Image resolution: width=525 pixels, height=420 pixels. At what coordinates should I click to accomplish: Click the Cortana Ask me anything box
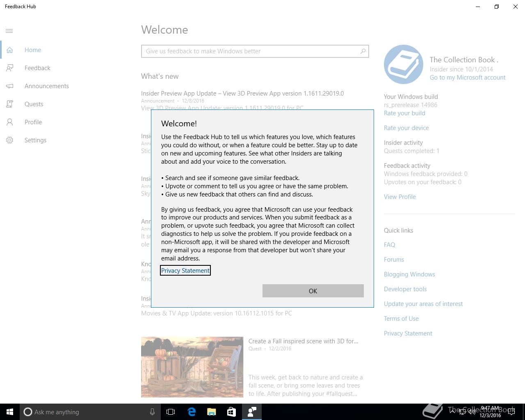pos(89,412)
